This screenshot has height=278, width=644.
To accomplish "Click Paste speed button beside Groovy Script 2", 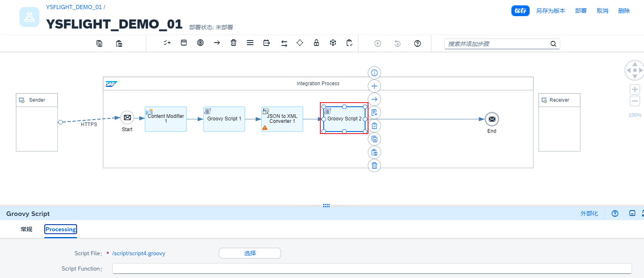I will tap(374, 152).
